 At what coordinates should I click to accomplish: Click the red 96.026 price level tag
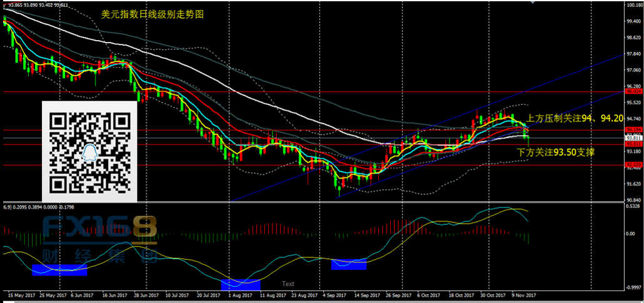[633, 91]
